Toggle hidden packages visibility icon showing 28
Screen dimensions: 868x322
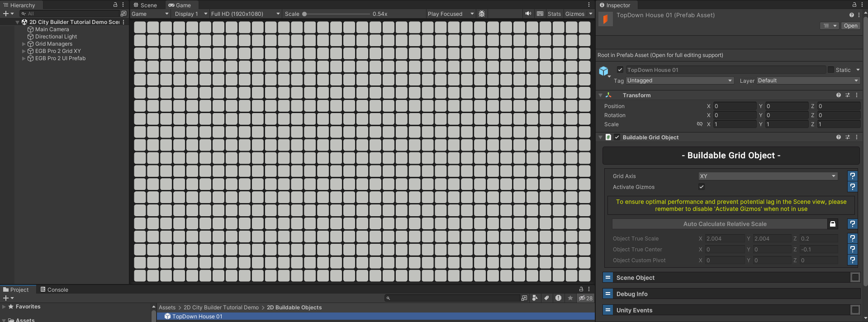click(x=585, y=298)
